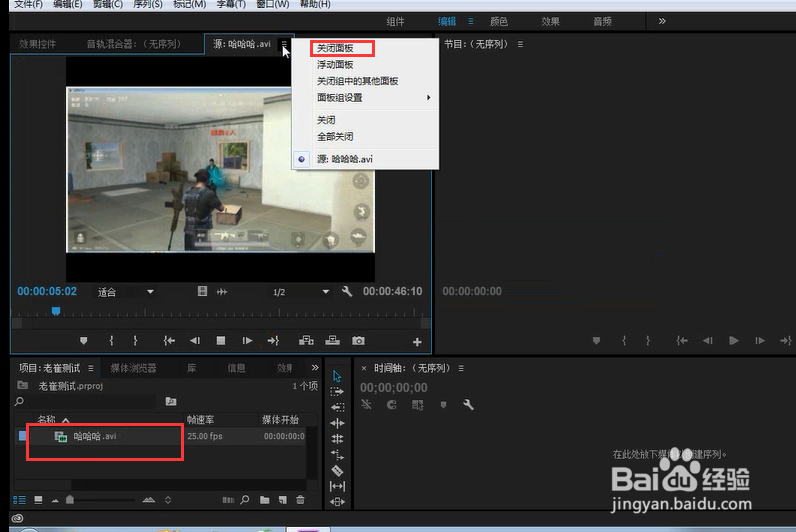Viewport: 796px width, 532px height.
Task: Select the Track Select Backward tool
Action: tap(337, 408)
